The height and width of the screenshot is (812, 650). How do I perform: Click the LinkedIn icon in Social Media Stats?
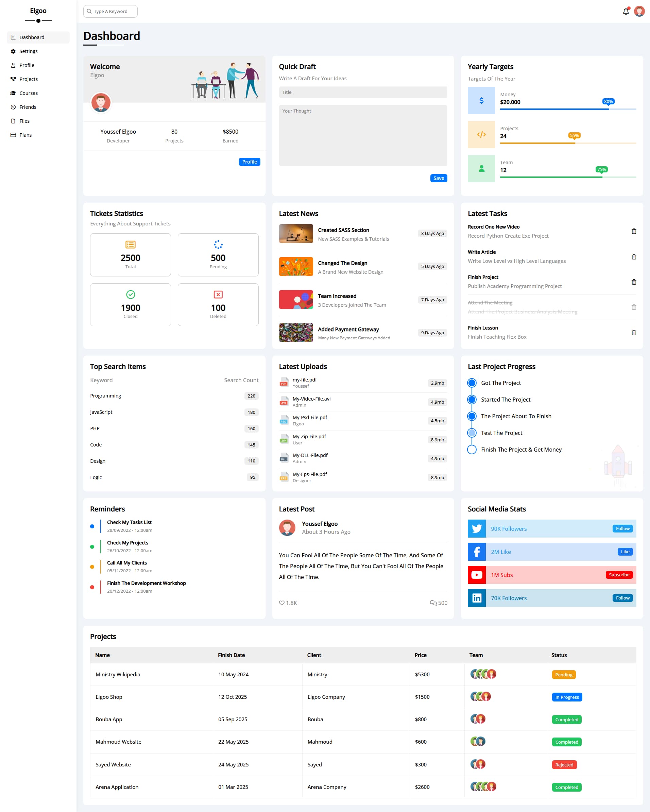point(476,598)
